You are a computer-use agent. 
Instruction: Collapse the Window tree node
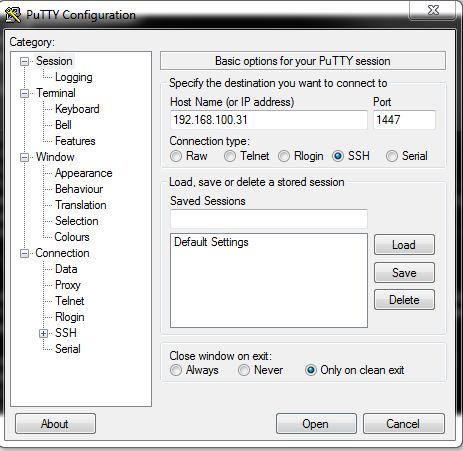tap(24, 157)
